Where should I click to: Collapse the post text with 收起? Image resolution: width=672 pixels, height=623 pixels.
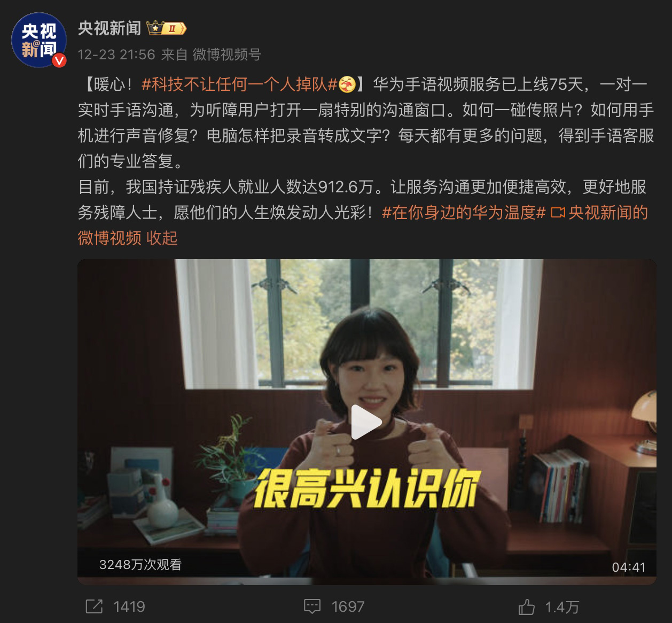click(x=162, y=238)
